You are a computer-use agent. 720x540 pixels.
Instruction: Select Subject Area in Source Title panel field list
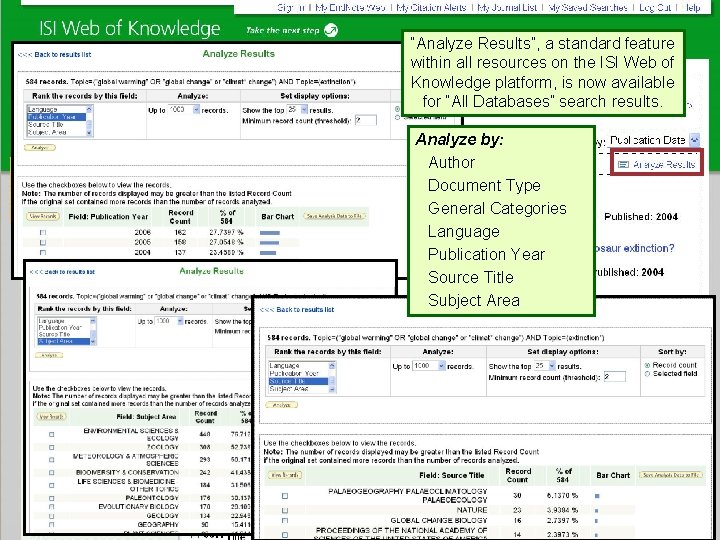click(298, 389)
